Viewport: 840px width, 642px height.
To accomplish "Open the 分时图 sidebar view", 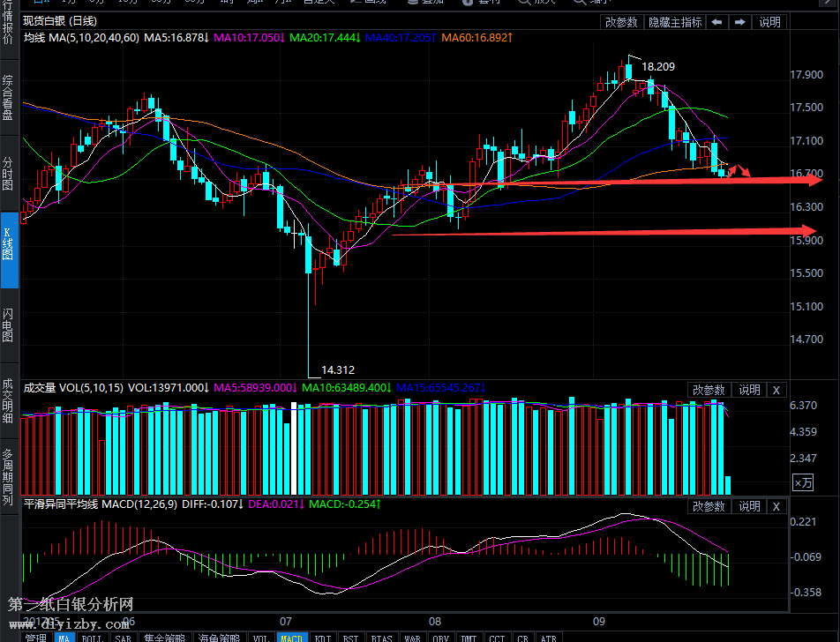I will click(x=8, y=174).
